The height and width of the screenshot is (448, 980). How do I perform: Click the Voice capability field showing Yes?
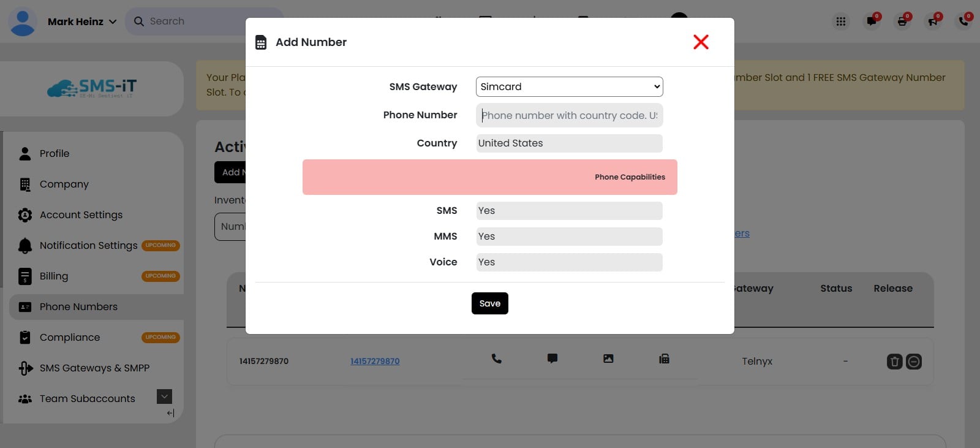[x=569, y=262]
